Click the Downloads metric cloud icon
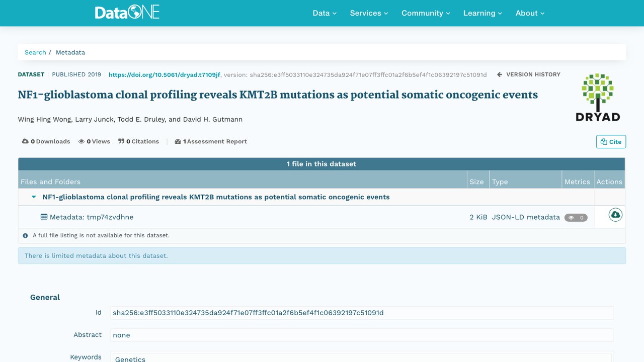 click(25, 142)
